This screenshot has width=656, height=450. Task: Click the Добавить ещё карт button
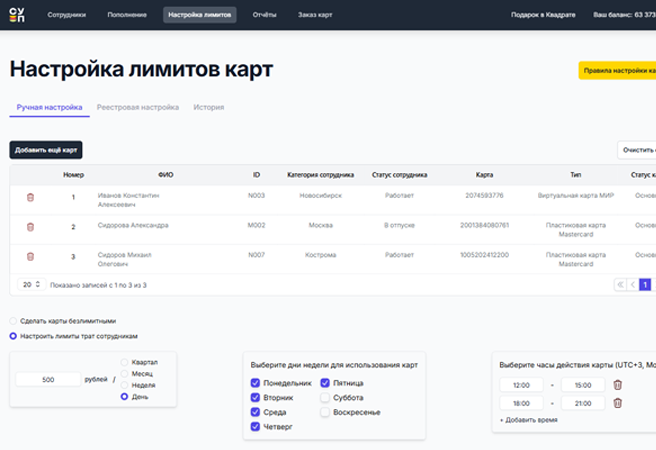45,150
